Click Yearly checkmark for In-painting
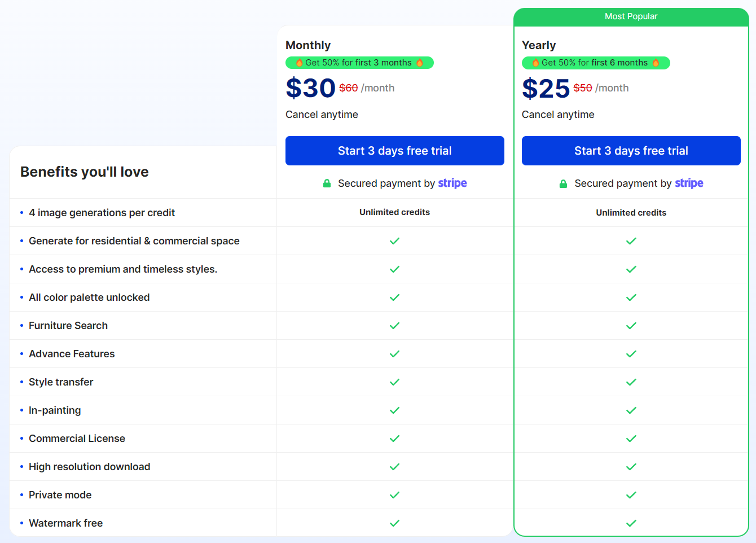The image size is (756, 543). coord(631,410)
